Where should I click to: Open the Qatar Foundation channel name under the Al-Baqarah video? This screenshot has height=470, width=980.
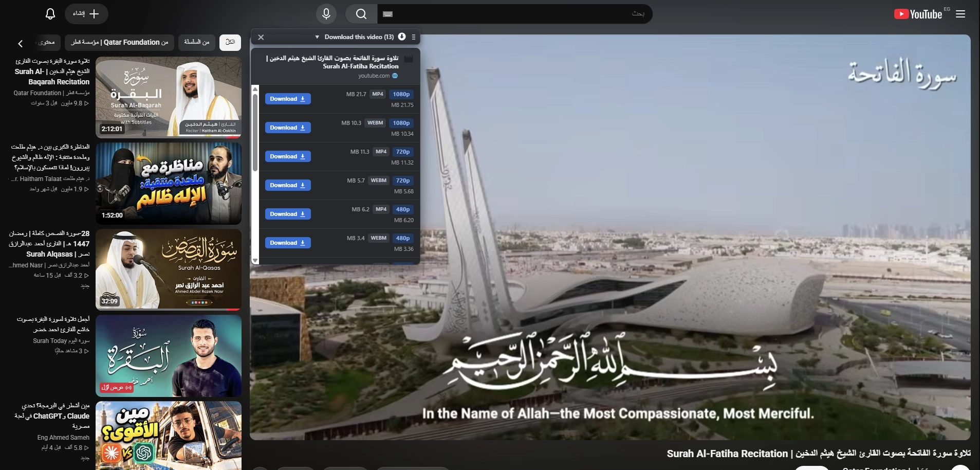coord(51,93)
